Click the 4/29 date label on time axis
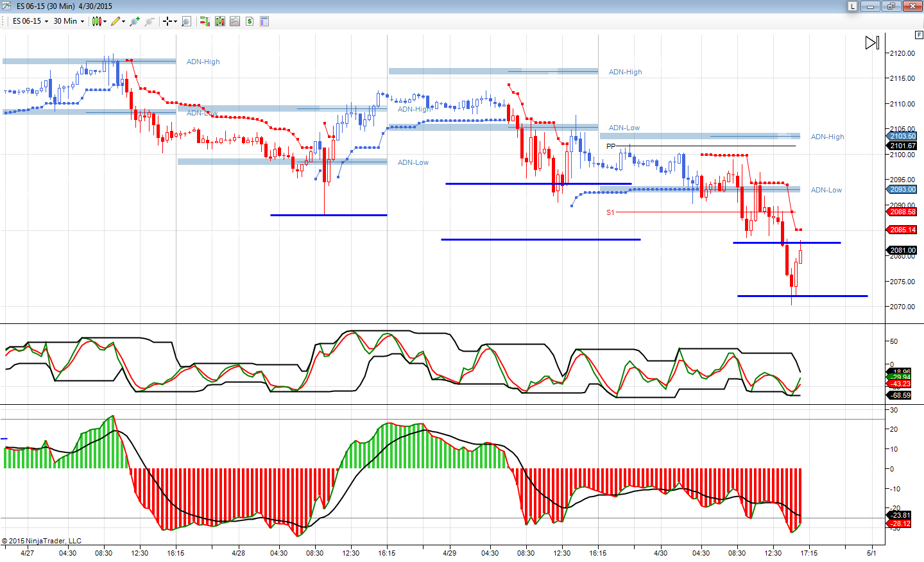 450,553
